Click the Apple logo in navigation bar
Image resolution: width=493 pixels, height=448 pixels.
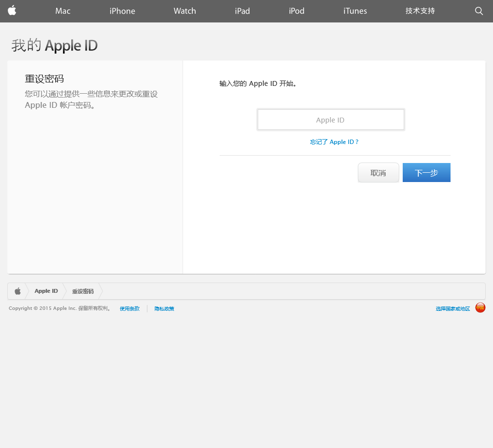point(12,10)
